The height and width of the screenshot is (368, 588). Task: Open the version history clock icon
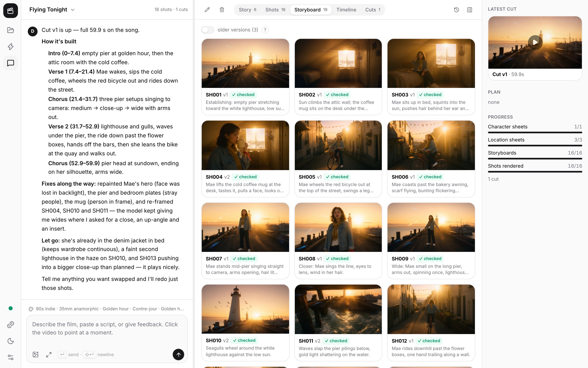[456, 10]
